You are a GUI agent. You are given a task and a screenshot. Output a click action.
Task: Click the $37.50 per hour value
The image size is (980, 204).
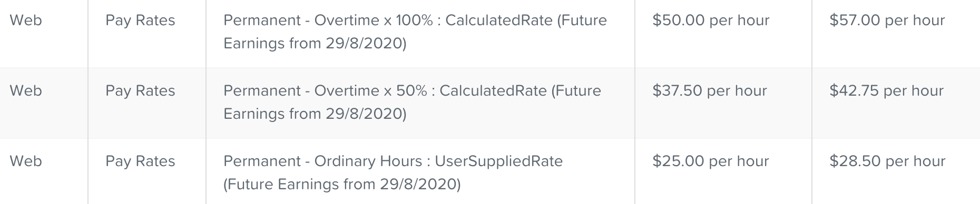click(710, 91)
